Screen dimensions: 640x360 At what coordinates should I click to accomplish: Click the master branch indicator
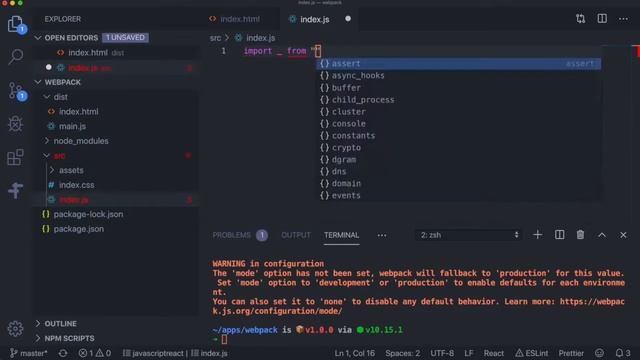[x=29, y=353]
